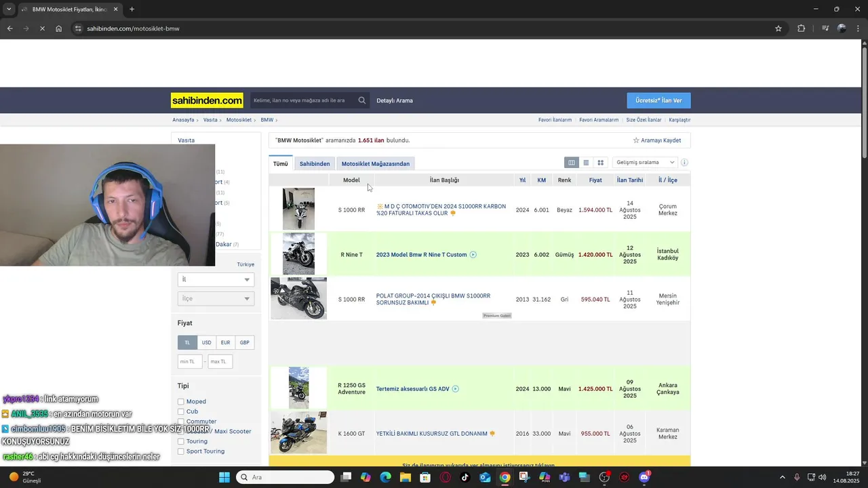Click the min TL price field

click(190, 362)
